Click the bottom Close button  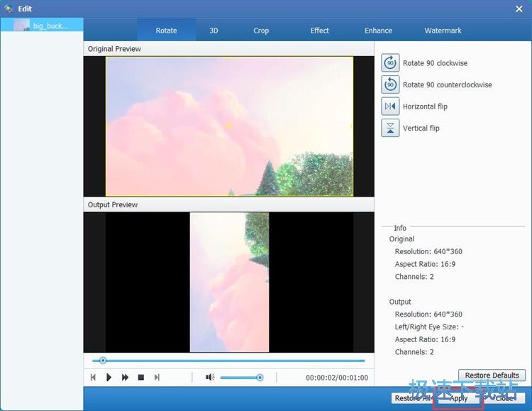click(504, 398)
